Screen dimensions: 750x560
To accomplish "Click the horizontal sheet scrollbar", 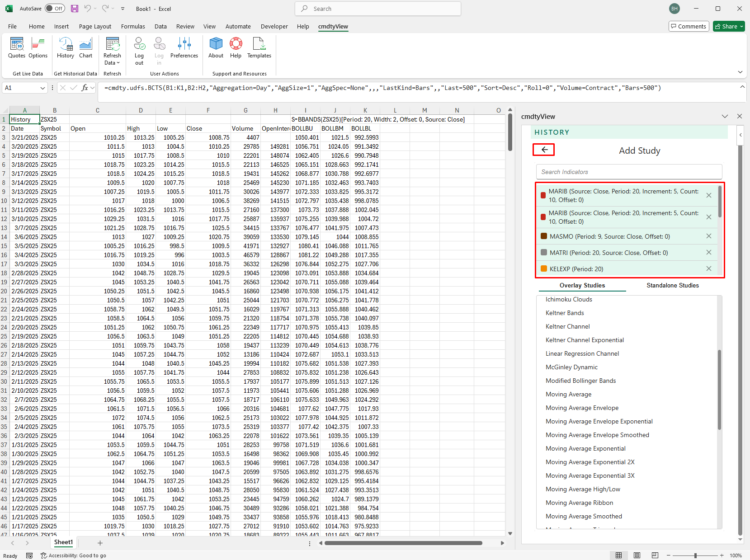I will pos(403,543).
